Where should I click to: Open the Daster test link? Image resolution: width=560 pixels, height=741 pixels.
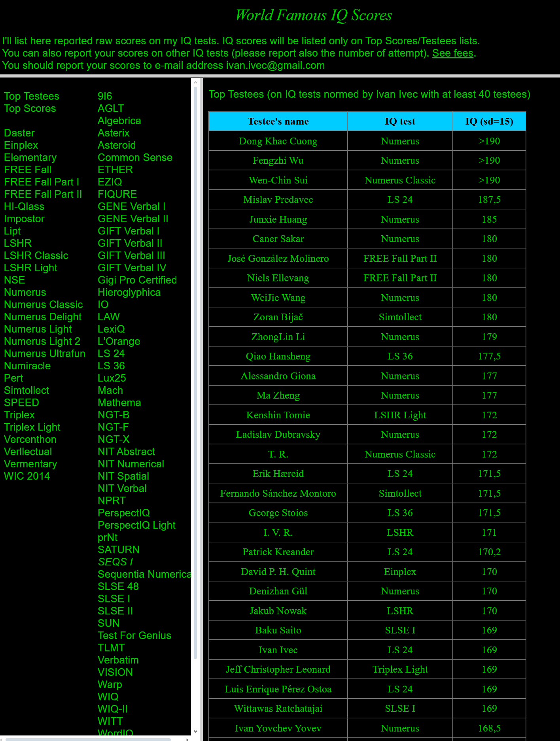(19, 133)
